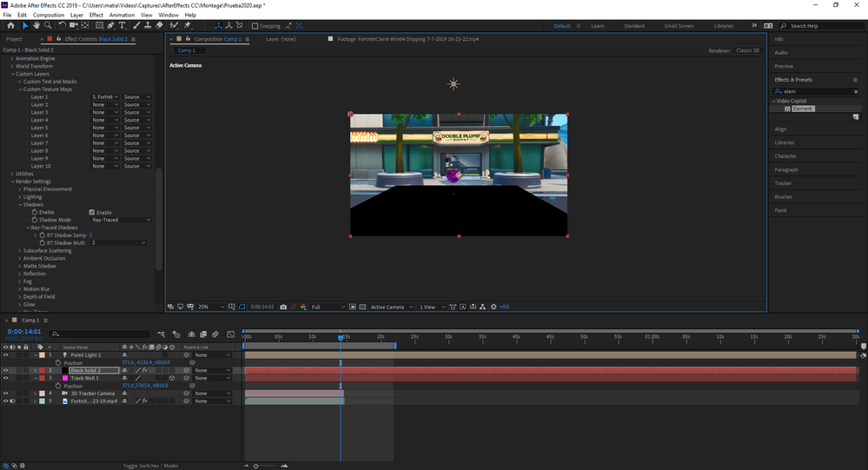Image resolution: width=868 pixels, height=470 pixels.
Task: Select the Selection (arrow) tool
Action: pos(25,25)
